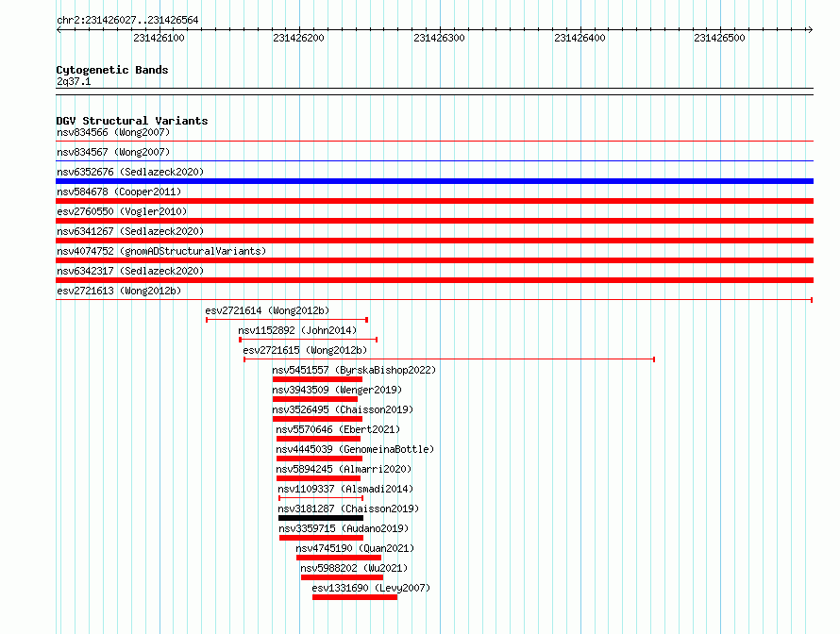
Task: Click the DGV Structural Variants track title
Action: click(132, 121)
